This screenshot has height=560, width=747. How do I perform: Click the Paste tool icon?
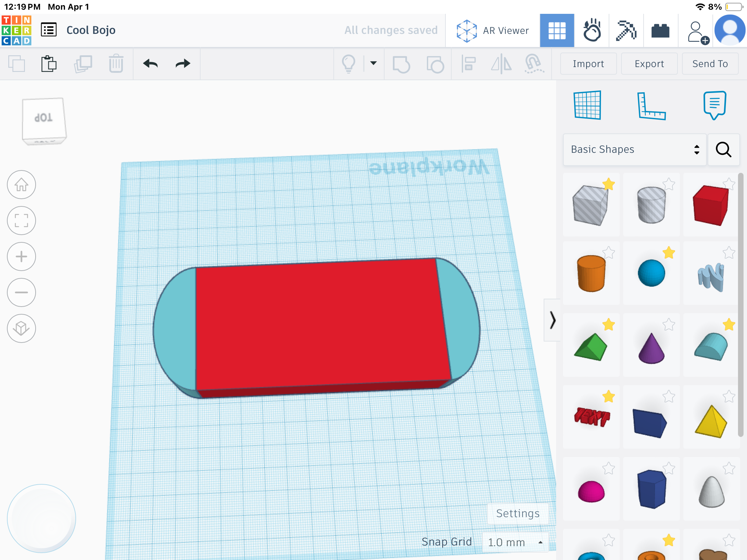[49, 64]
